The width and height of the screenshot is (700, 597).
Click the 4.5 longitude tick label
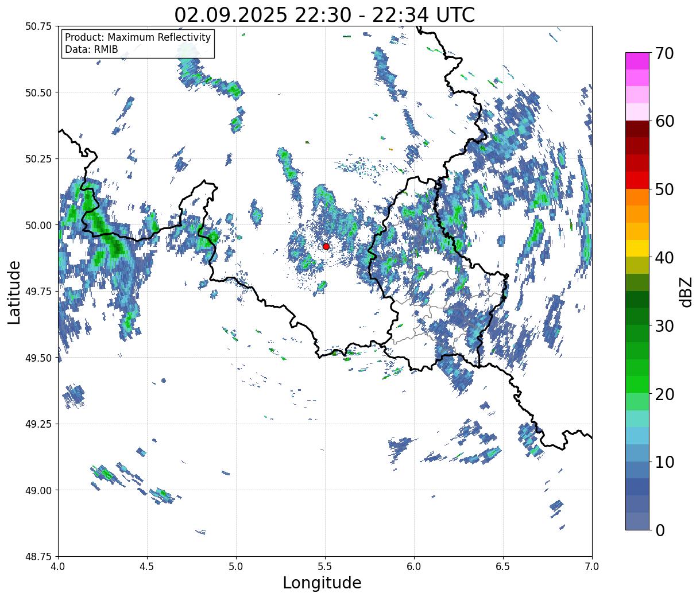click(x=147, y=567)
